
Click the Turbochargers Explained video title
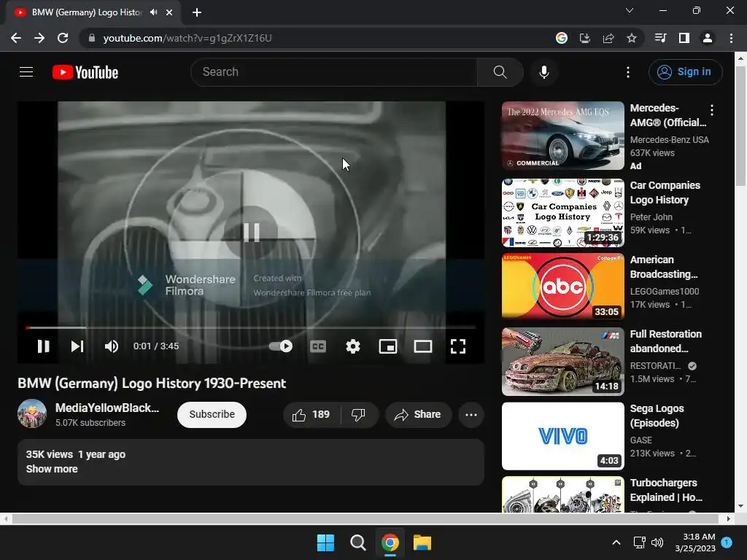pyautogui.click(x=666, y=490)
